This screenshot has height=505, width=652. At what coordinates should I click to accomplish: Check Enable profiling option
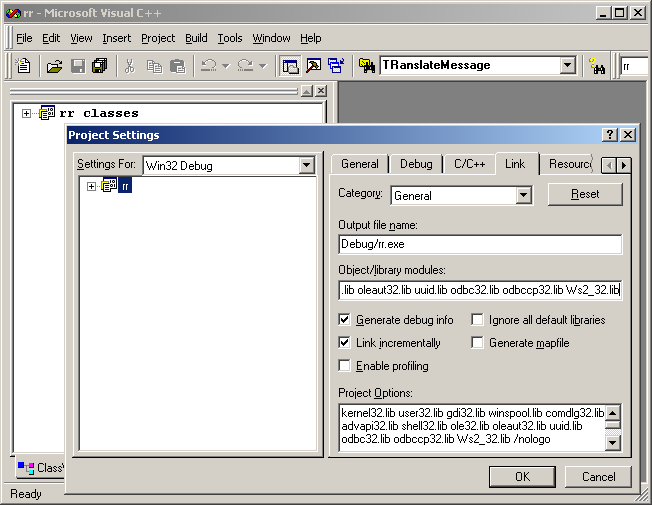point(344,365)
